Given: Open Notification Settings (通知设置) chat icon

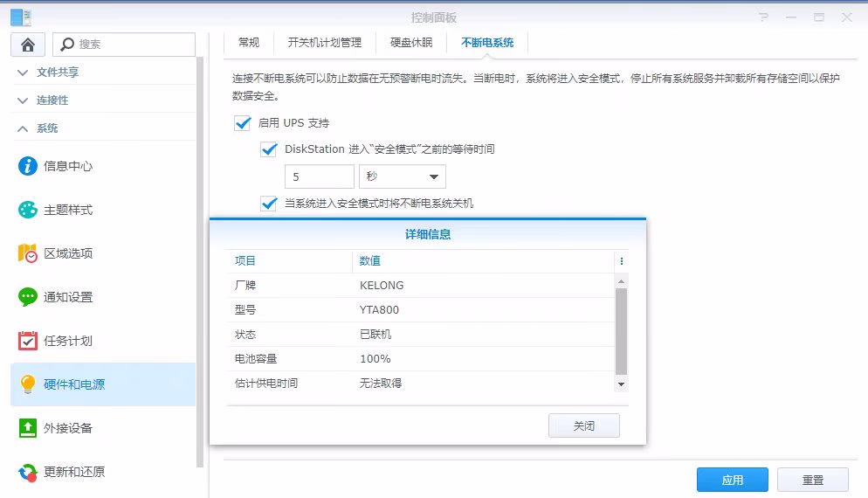Looking at the screenshot, I should 28,297.
